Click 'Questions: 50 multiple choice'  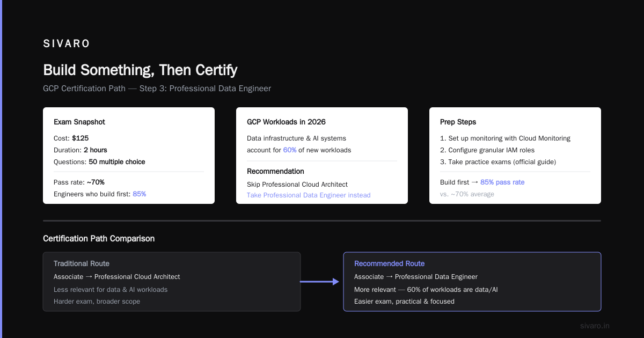[99, 161]
